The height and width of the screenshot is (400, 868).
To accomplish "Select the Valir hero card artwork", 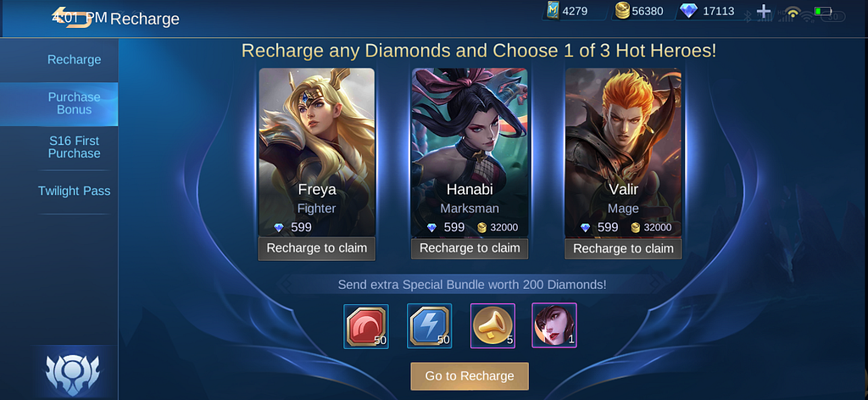I will pyautogui.click(x=623, y=153).
